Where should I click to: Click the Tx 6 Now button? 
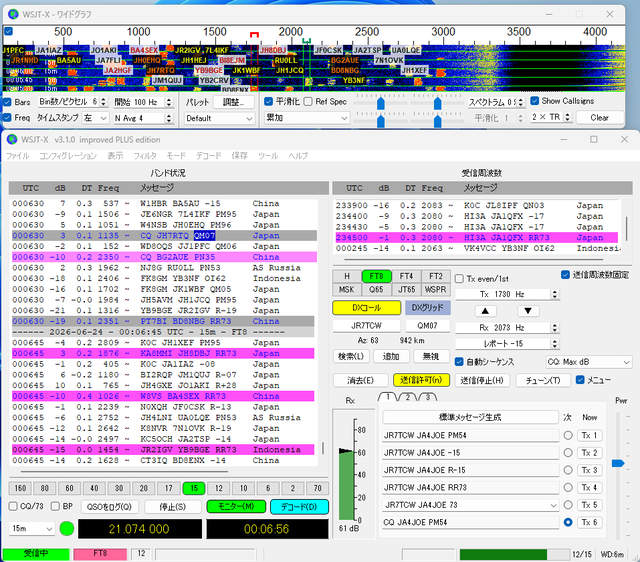click(589, 522)
